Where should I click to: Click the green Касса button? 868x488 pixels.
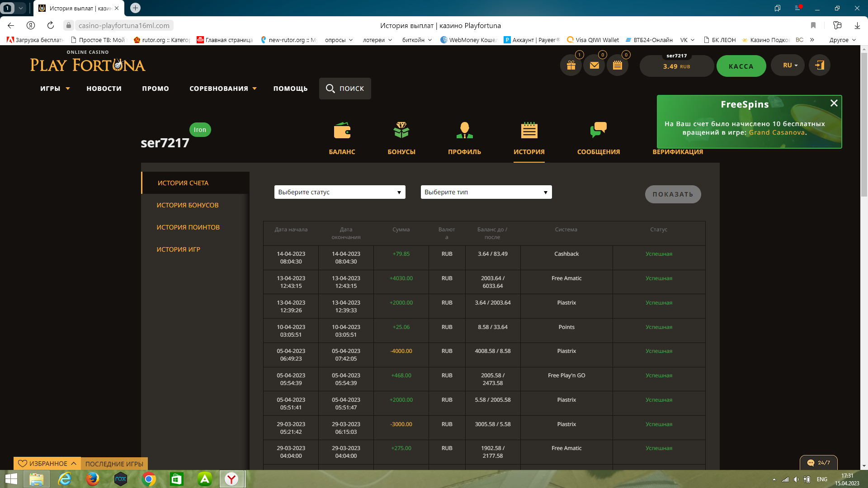(x=741, y=66)
